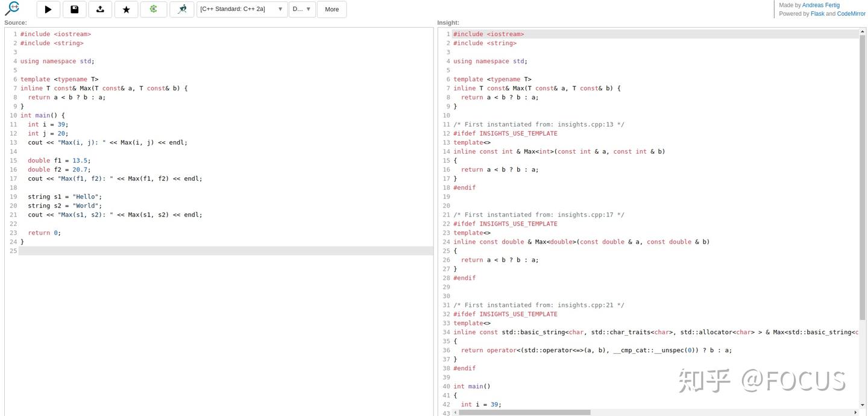The image size is (868, 416).
Task: Click 'int main()' on Insight line 40
Action: (x=472, y=386)
